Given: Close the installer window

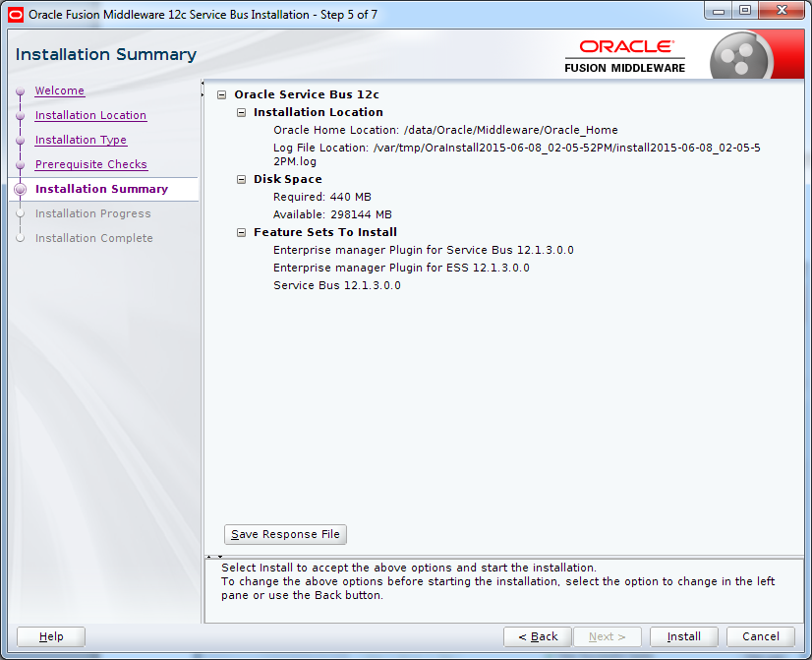Looking at the screenshot, I should tap(782, 11).
